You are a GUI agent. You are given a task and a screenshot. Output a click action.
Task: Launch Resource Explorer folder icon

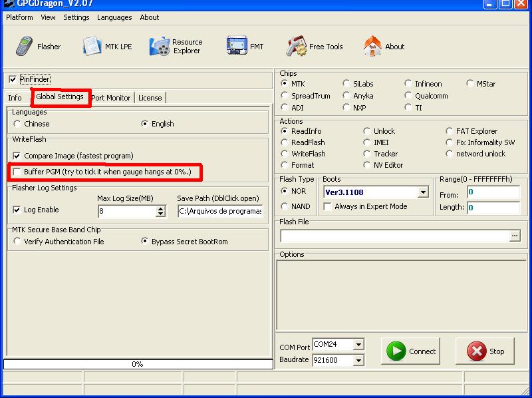click(x=159, y=46)
